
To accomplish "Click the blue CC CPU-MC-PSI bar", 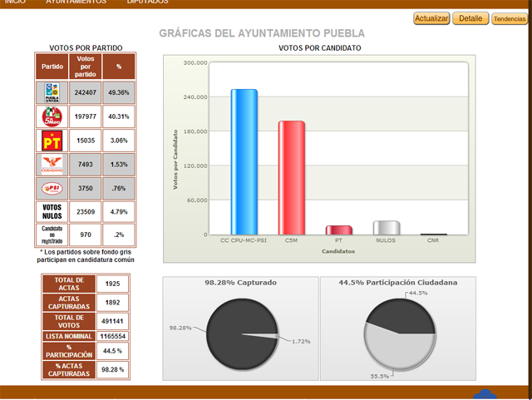I will pos(244,162).
